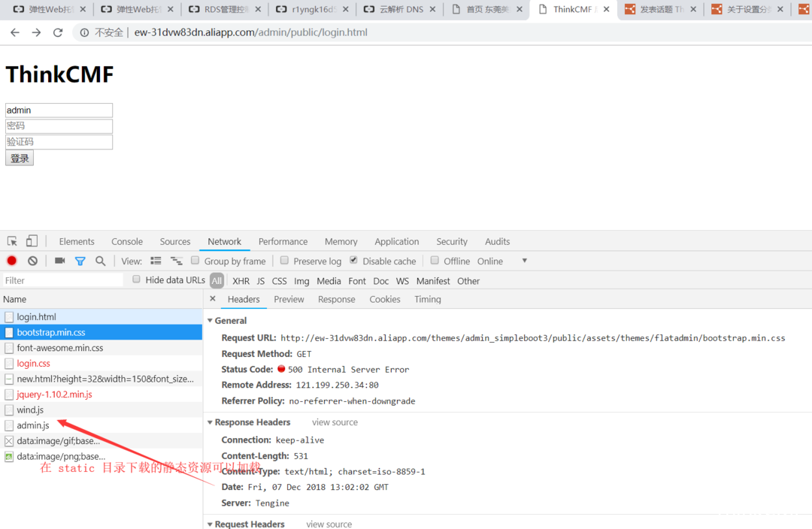Image resolution: width=812 pixels, height=529 pixels.
Task: Stop recording network log with red dot
Action: coord(12,261)
